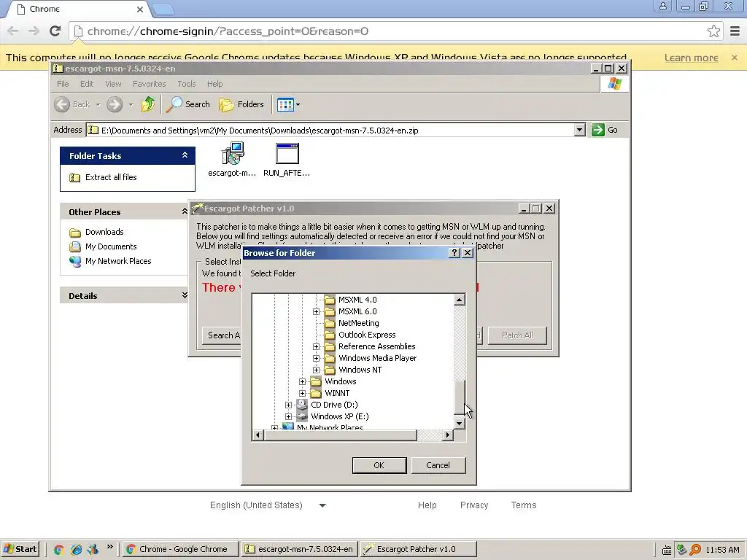Viewport: 747px width, 560px height.
Task: Bookmark this page with the star icon
Action: click(713, 31)
